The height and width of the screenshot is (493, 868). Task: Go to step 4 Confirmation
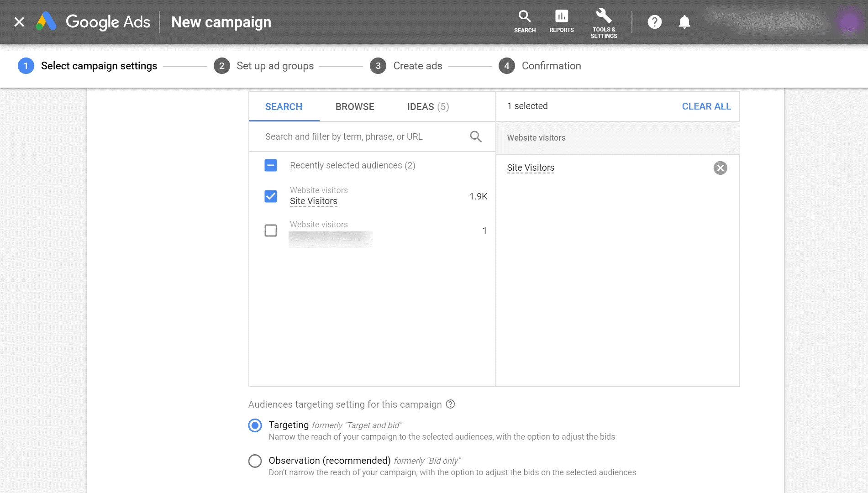coord(540,66)
